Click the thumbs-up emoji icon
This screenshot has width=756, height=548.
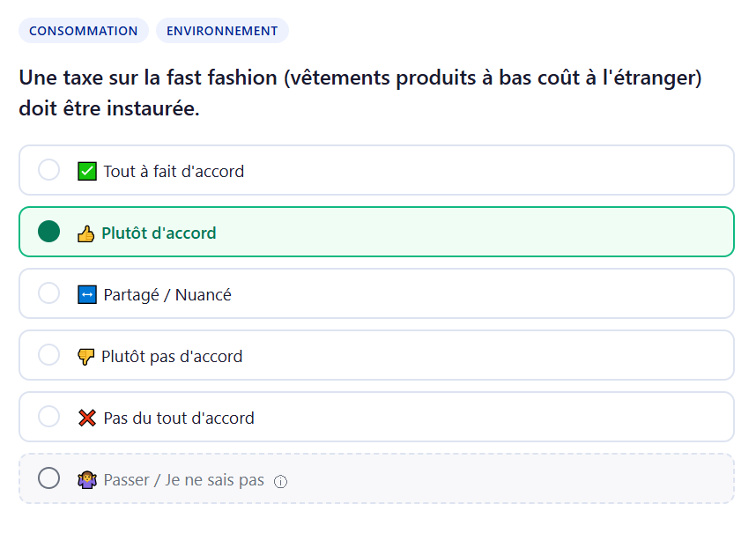[x=86, y=233]
